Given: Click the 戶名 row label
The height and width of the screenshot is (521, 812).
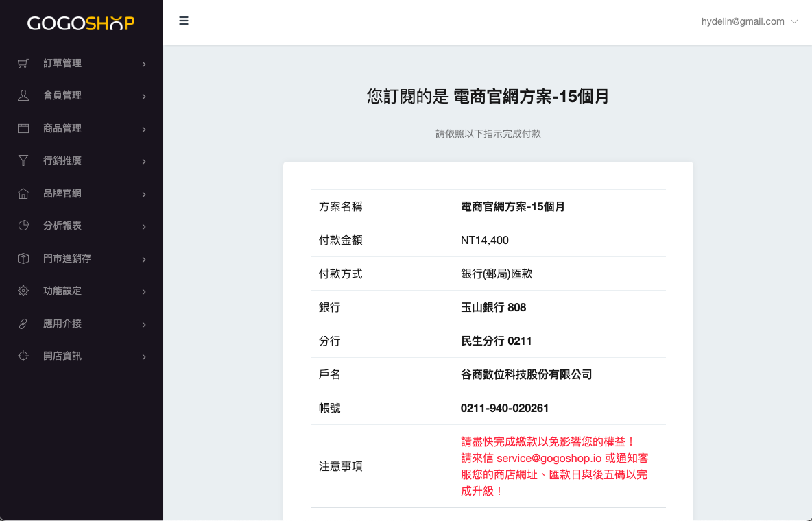Looking at the screenshot, I should click(329, 374).
